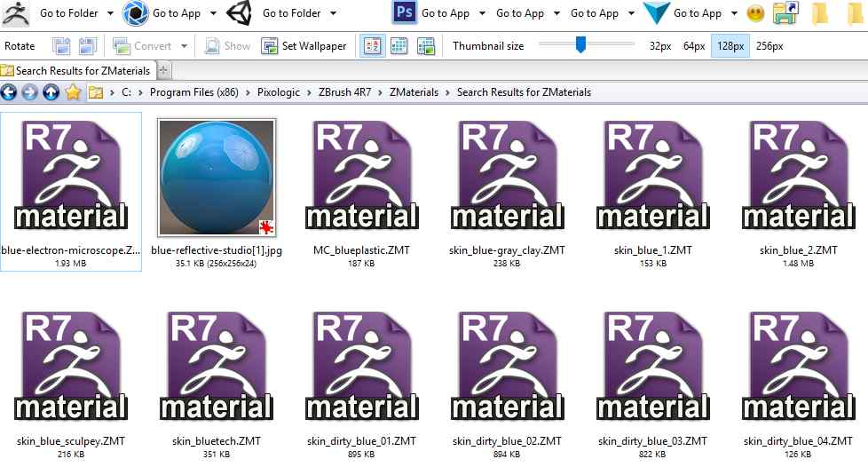Open blue-reflective-studio sphere image thumbnail

(217, 178)
